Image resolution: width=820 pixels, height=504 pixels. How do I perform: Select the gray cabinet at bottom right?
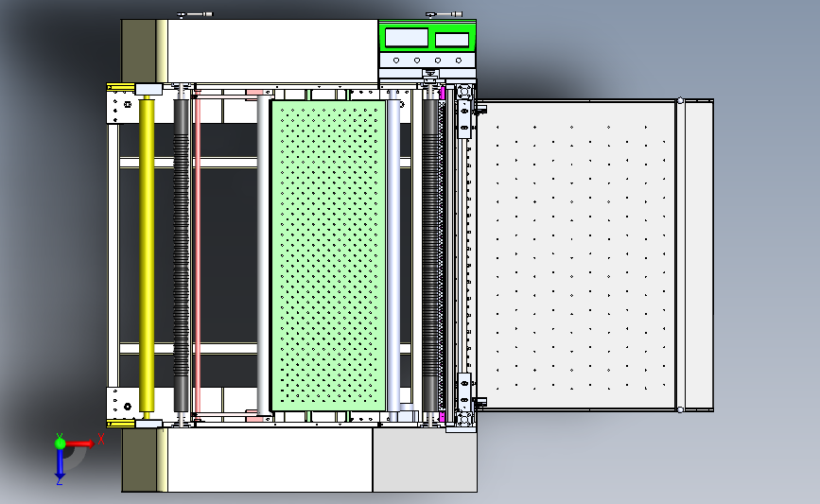[x=425, y=461]
